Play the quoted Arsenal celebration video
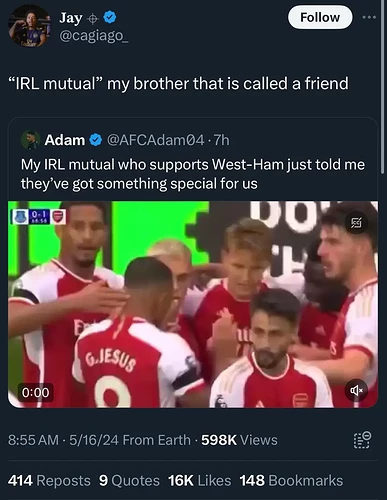Image resolution: width=387 pixels, height=500 pixels. pos(193,304)
